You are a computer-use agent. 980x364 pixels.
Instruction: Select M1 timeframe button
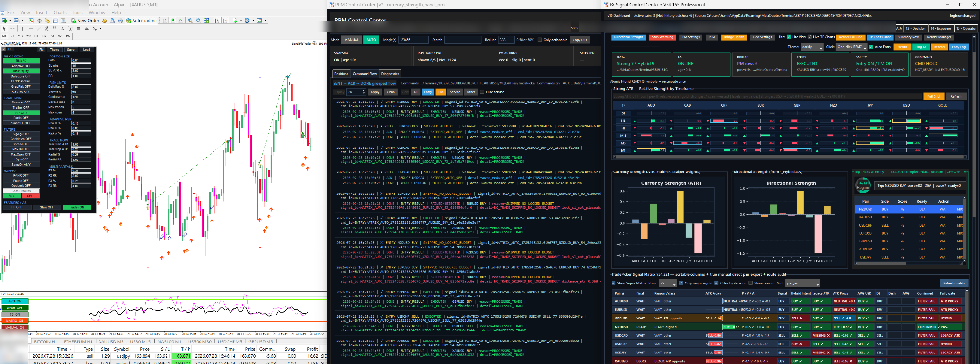[4, 36]
